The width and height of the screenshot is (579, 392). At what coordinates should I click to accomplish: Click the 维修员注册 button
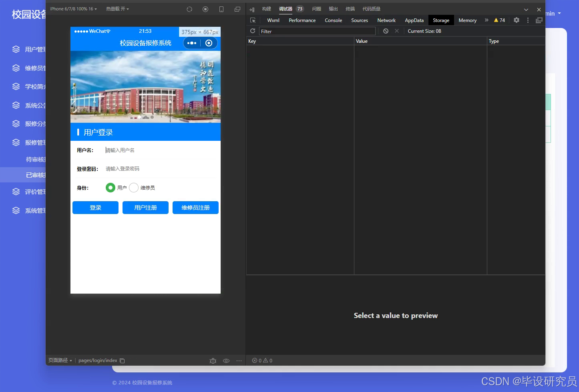pyautogui.click(x=195, y=208)
